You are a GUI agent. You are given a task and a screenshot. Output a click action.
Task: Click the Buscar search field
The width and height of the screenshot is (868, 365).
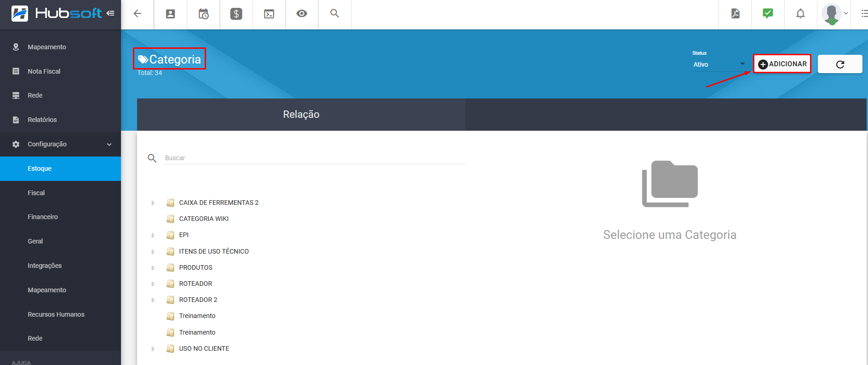tap(315, 158)
